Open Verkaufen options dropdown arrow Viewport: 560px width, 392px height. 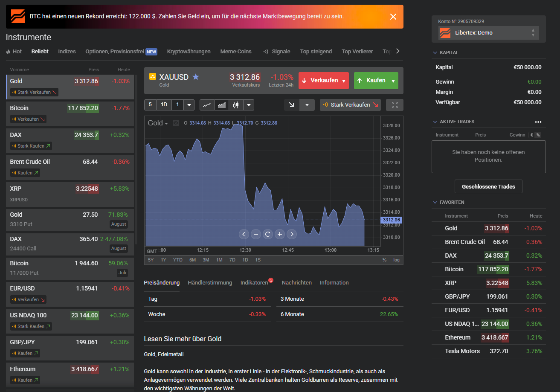344,81
